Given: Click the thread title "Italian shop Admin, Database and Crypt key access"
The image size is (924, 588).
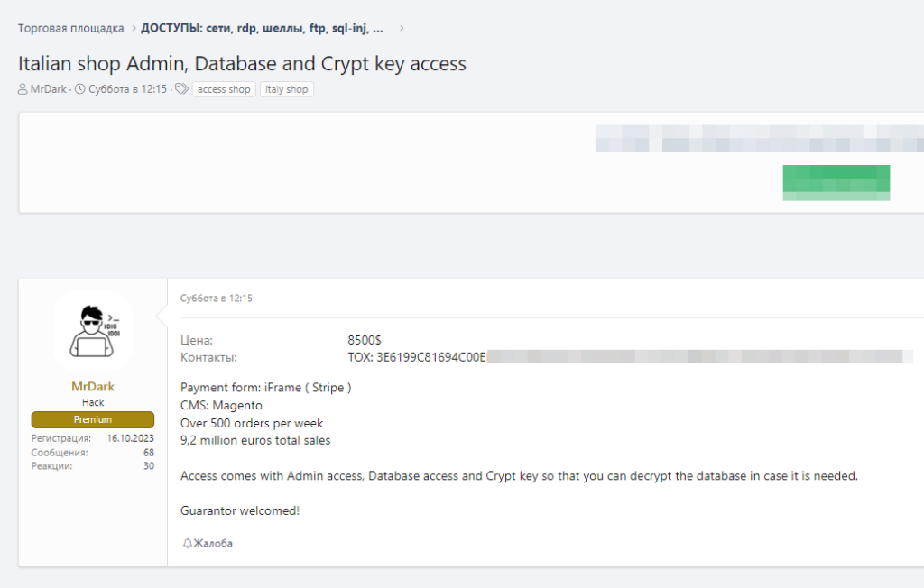Looking at the screenshot, I should point(242,63).
